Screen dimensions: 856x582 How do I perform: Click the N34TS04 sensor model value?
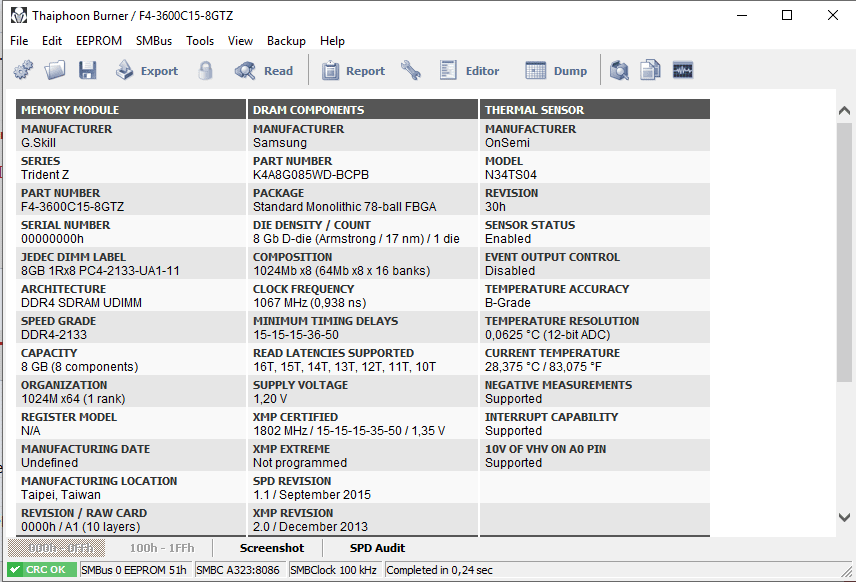(511, 175)
